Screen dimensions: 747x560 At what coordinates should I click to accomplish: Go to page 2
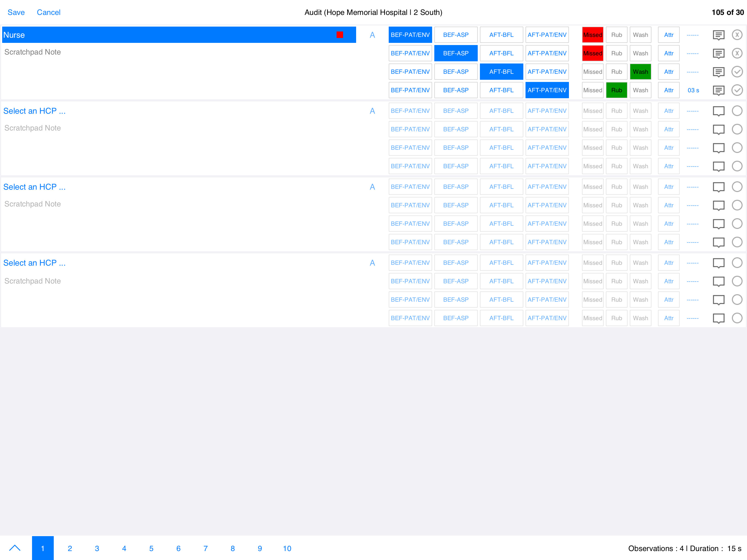coord(70,549)
